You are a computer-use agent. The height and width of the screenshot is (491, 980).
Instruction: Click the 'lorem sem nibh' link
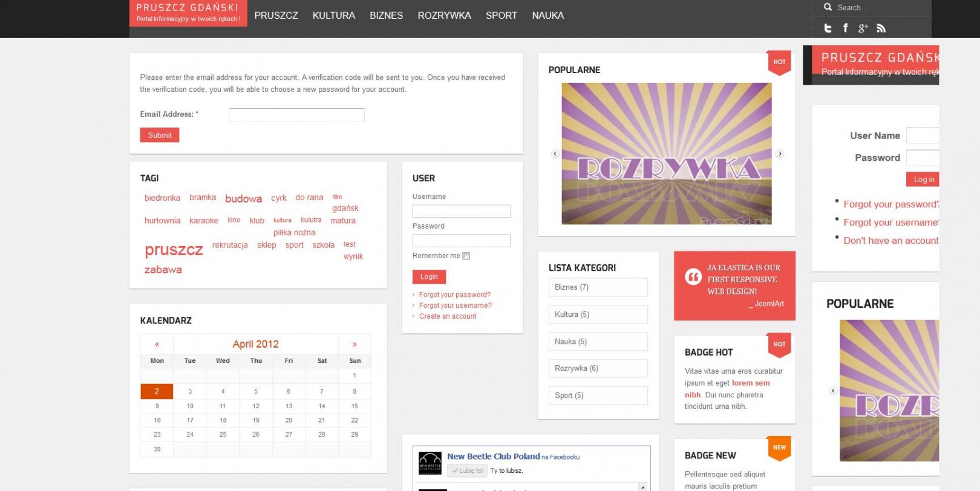727,389
